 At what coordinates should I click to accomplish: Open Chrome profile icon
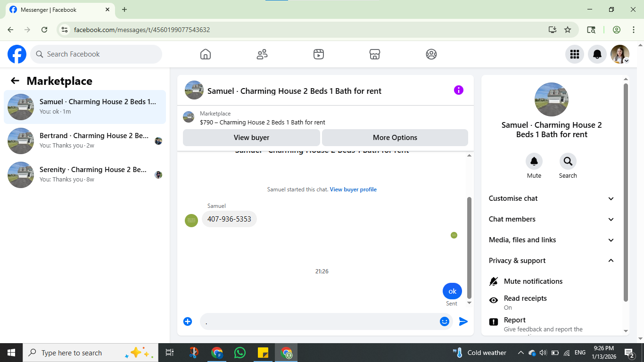[x=617, y=30]
